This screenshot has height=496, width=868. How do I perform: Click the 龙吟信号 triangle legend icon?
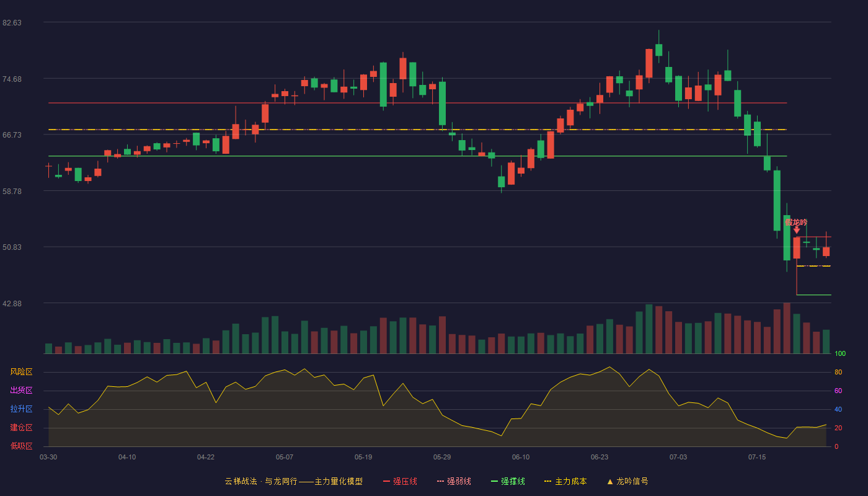(x=609, y=482)
